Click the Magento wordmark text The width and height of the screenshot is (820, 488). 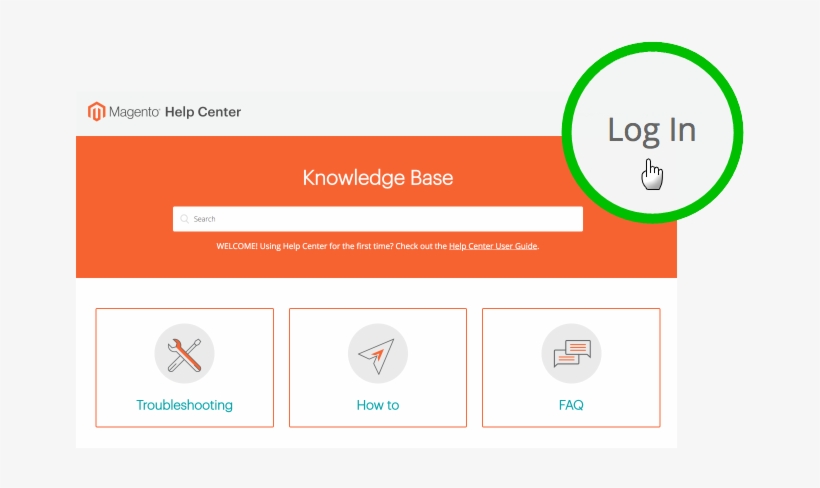click(x=134, y=112)
